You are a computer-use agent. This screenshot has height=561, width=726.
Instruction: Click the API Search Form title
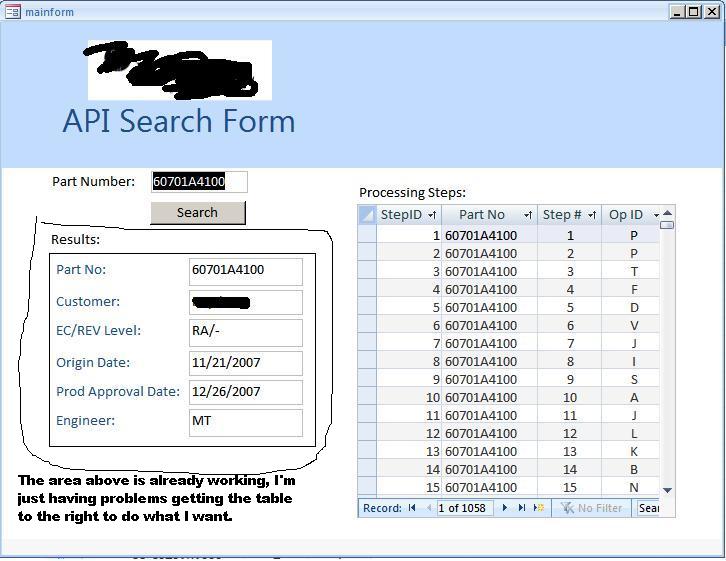(179, 121)
